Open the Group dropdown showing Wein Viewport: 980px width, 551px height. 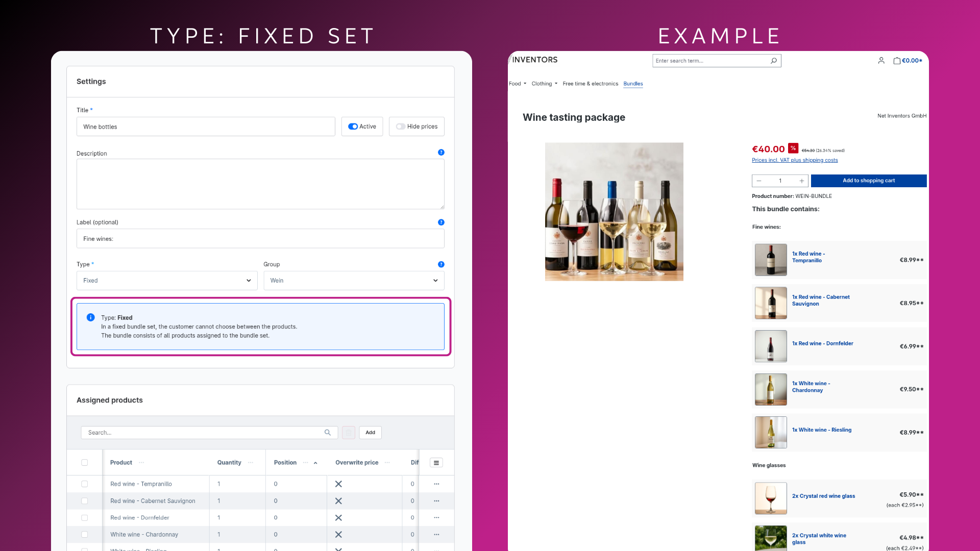pos(354,281)
